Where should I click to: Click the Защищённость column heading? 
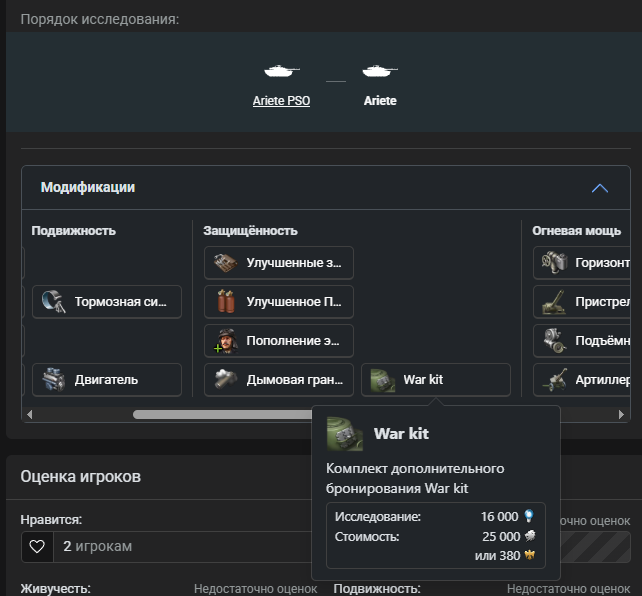point(251,231)
